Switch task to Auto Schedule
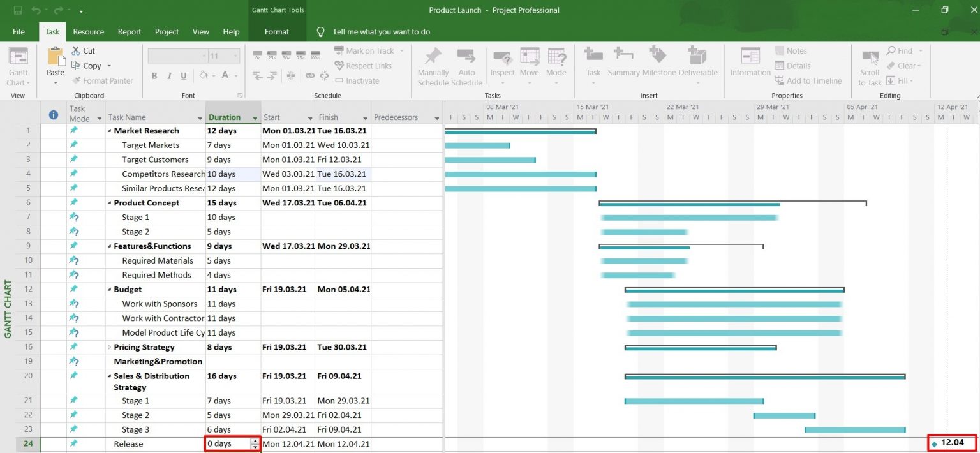980x453 pixels. point(466,64)
